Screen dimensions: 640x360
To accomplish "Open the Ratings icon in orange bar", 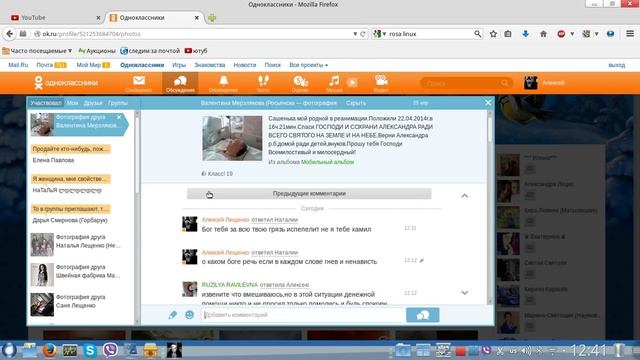I will [x=300, y=83].
